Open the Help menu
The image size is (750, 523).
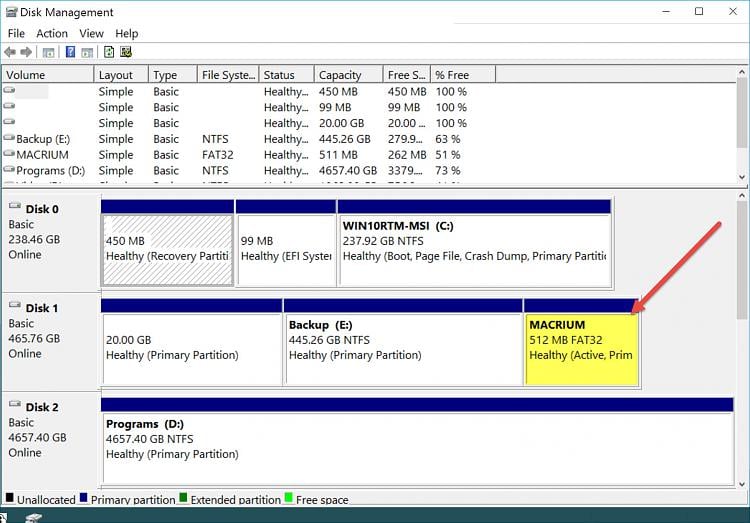127,33
